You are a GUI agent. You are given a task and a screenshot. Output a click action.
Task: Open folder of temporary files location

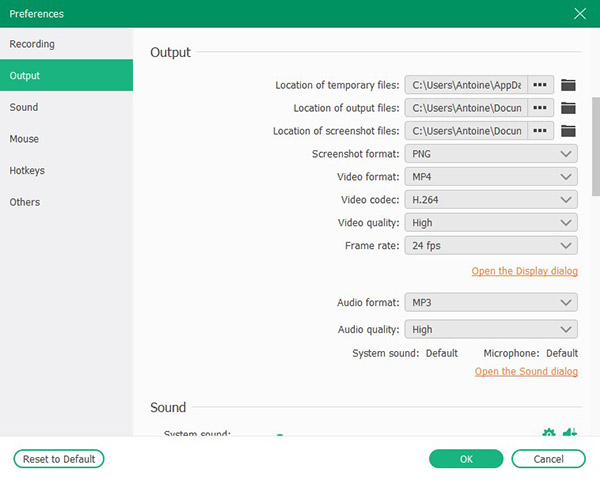[x=568, y=85]
